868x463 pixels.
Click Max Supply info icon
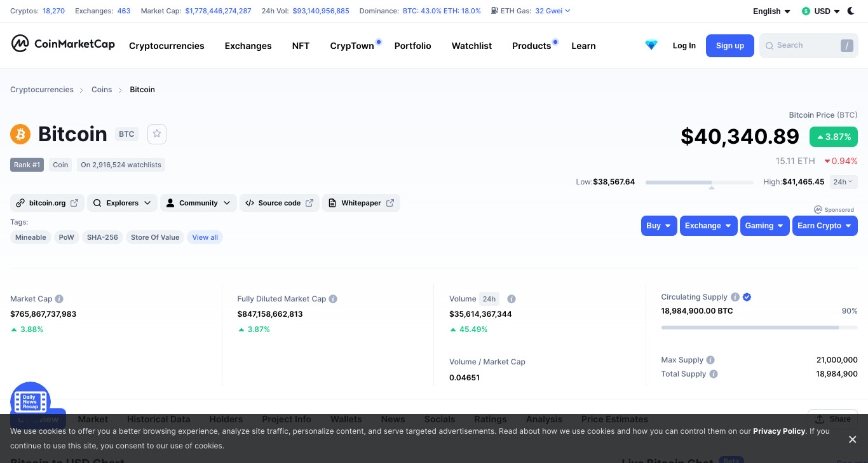click(710, 360)
